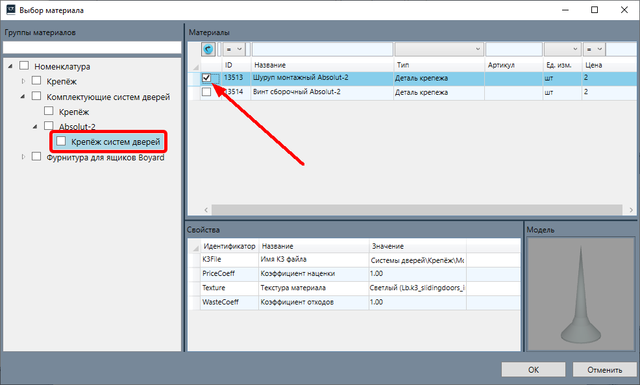The width and height of the screenshot is (640, 385).
Task: Uncheck the row 13513 checkbox
Action: [x=207, y=78]
